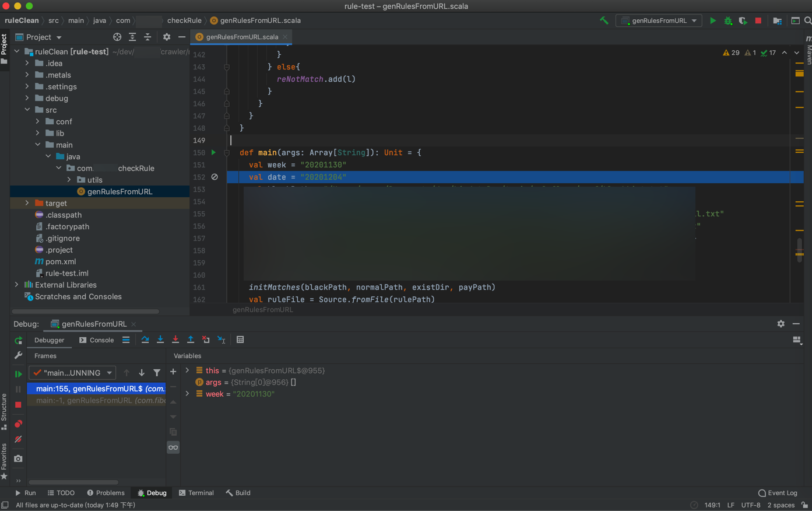Switch to the Console tab
The image size is (812, 511).
point(97,340)
